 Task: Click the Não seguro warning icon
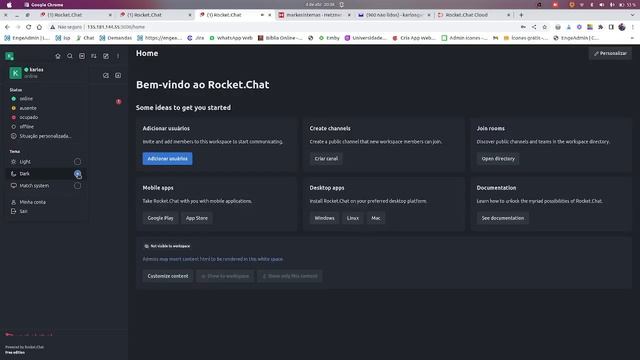click(53, 27)
